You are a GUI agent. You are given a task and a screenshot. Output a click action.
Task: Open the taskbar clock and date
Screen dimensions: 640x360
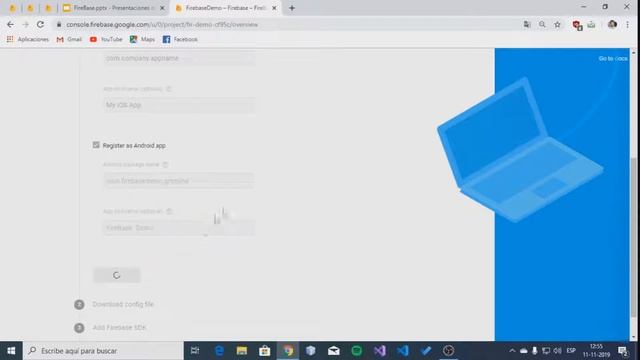click(x=596, y=351)
